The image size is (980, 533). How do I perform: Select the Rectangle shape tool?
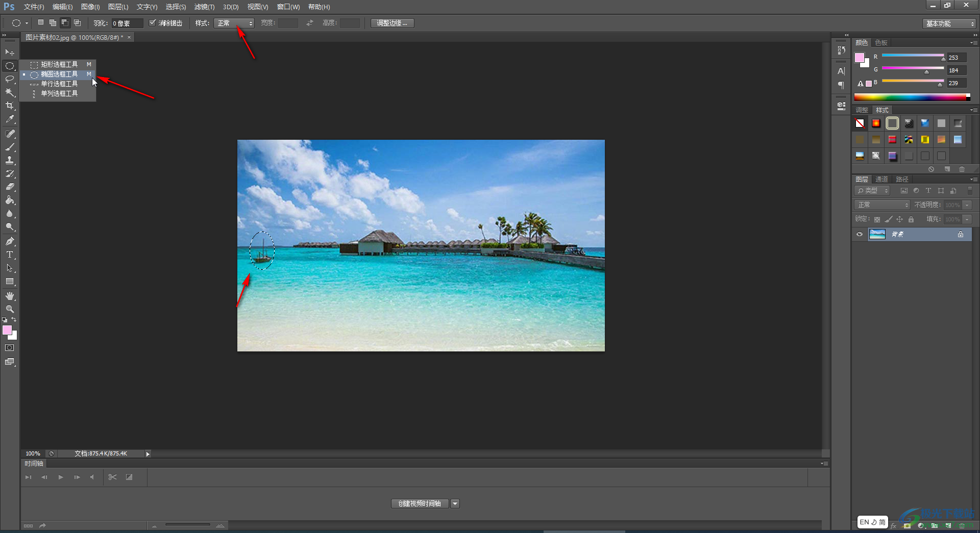click(x=10, y=282)
